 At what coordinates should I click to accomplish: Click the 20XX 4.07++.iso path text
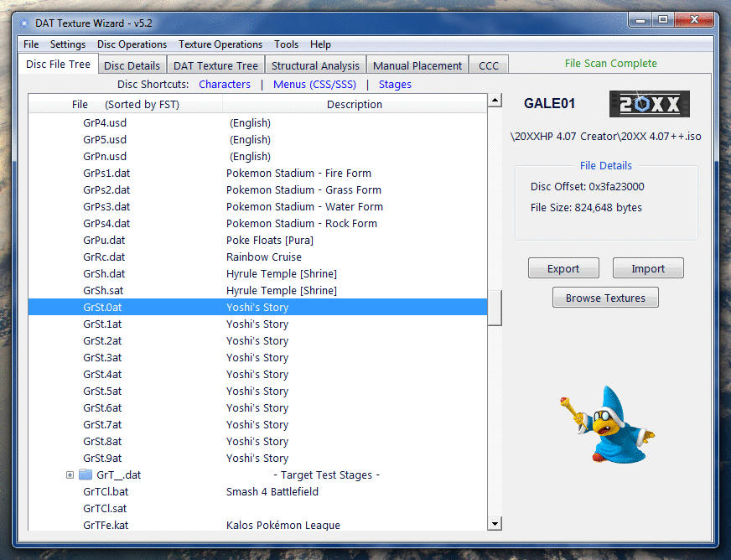(x=605, y=137)
